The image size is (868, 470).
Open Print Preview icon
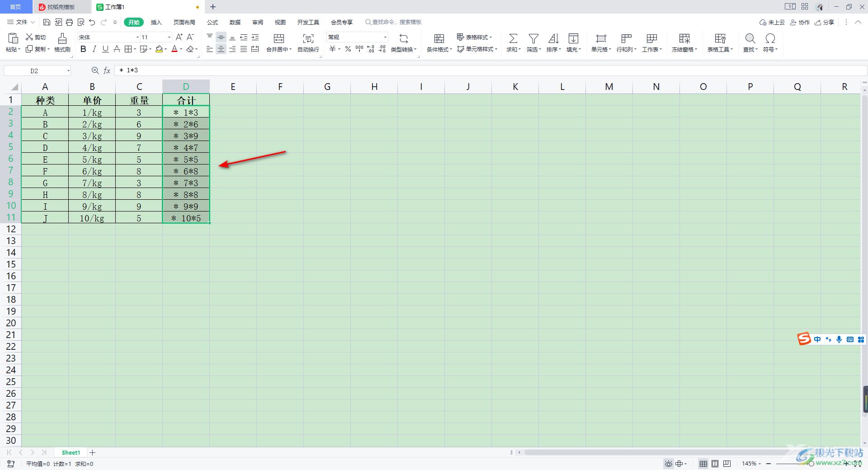pyautogui.click(x=81, y=22)
